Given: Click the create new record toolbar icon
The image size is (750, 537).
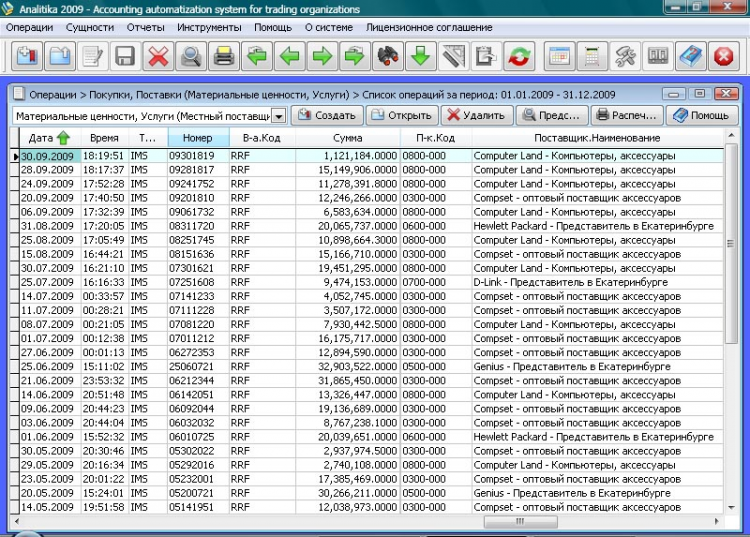Looking at the screenshot, I should [27, 56].
